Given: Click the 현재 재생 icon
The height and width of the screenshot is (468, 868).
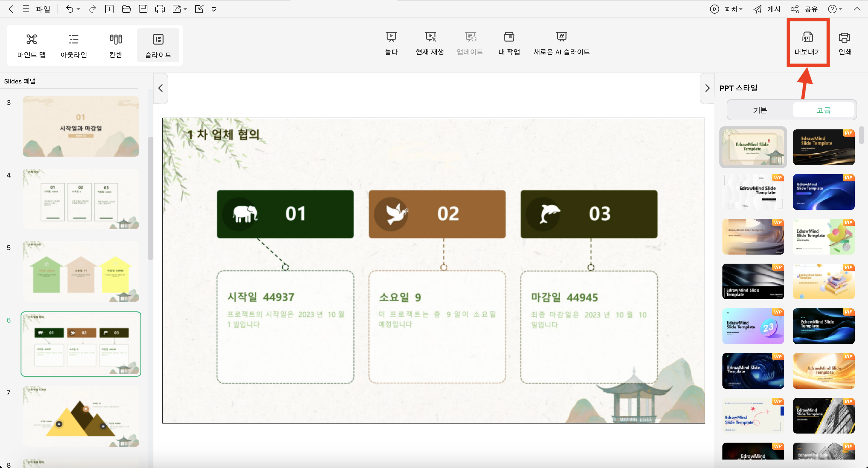Looking at the screenshot, I should click(430, 37).
